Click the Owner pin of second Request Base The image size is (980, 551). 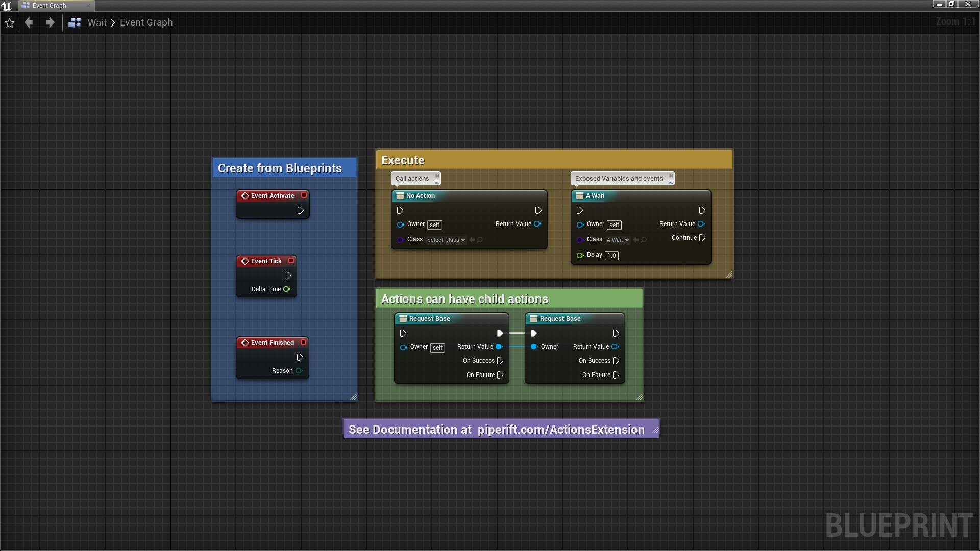[x=534, y=347]
